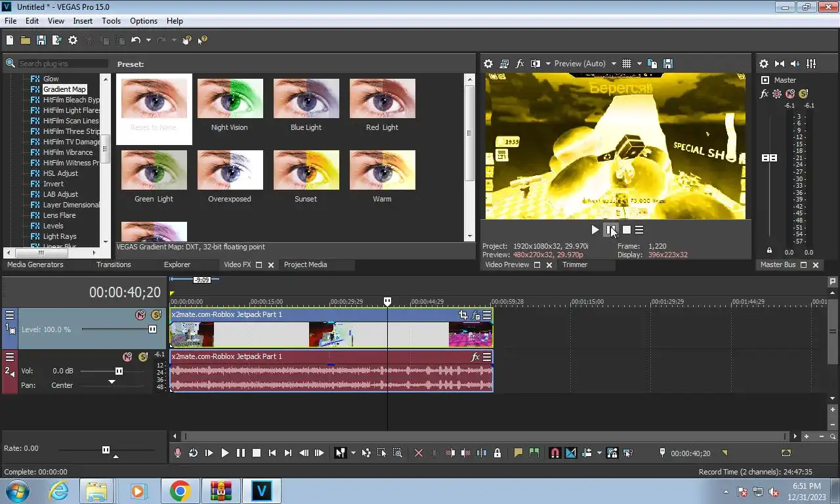Open the Options menu
This screenshot has width=840, height=504.
[x=144, y=21]
